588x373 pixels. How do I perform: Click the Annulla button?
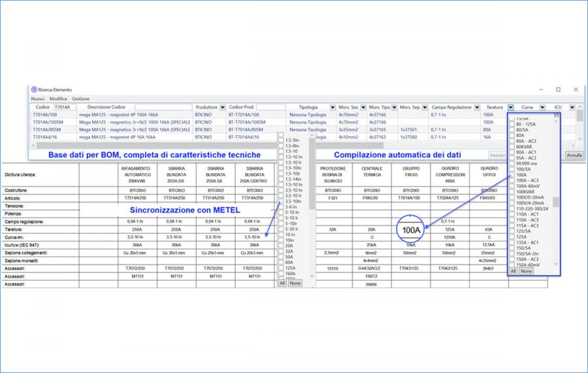pyautogui.click(x=574, y=155)
